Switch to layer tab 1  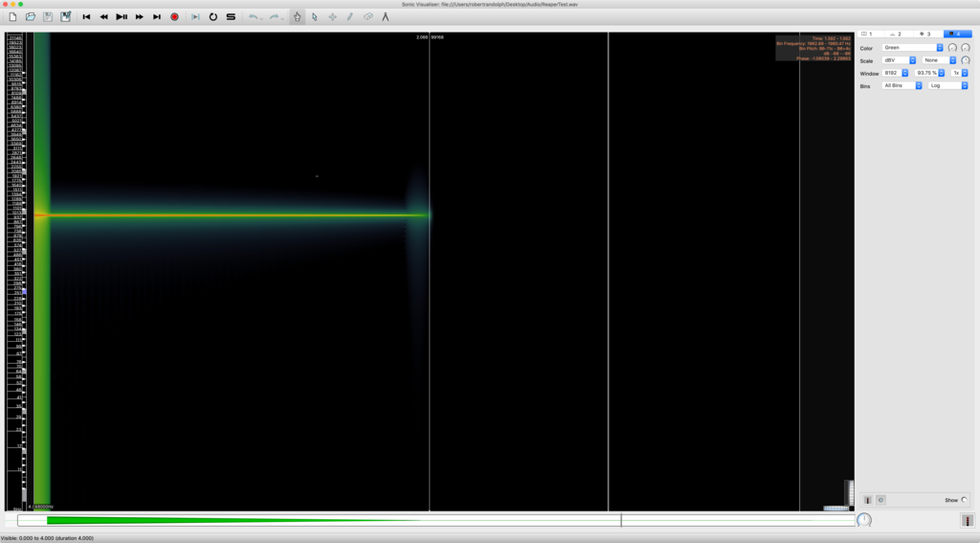868,34
